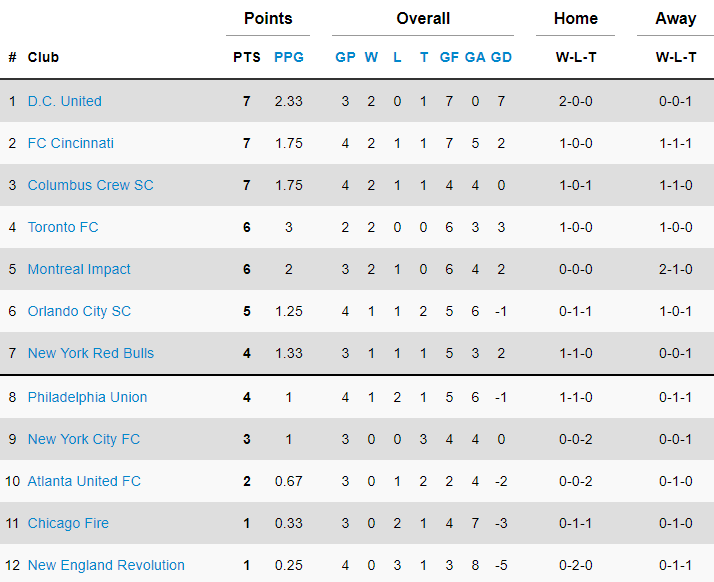
Task: Open the Chicago Fire club page
Action: [x=68, y=523]
